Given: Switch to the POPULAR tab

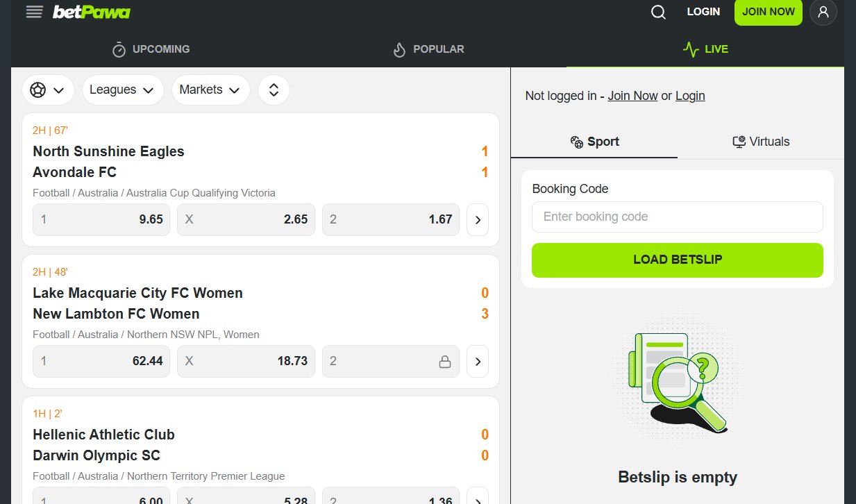Looking at the screenshot, I should (x=428, y=49).
